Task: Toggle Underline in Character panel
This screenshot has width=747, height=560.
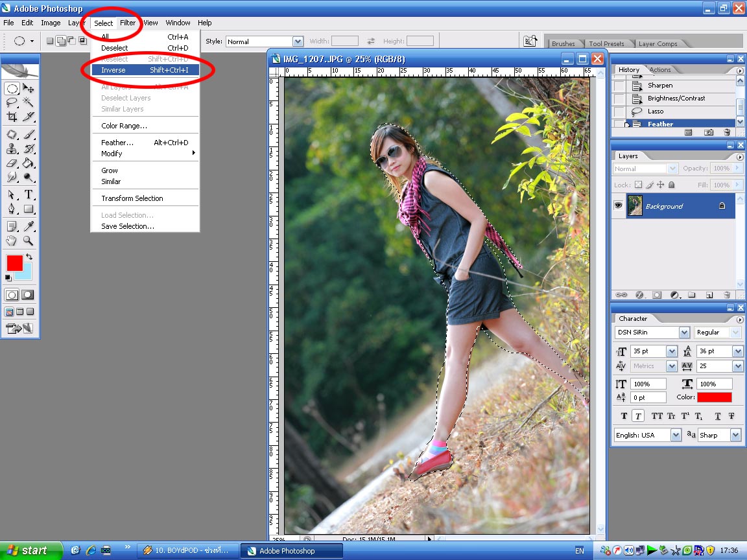Action: pyautogui.click(x=717, y=415)
